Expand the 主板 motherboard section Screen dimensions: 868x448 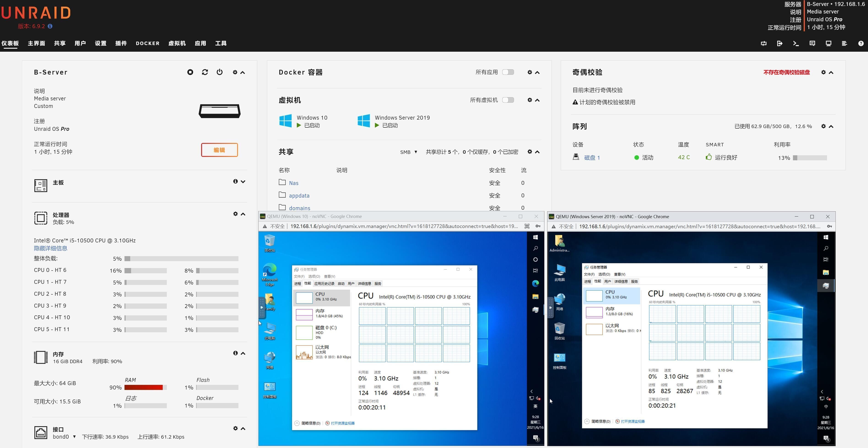pos(243,182)
